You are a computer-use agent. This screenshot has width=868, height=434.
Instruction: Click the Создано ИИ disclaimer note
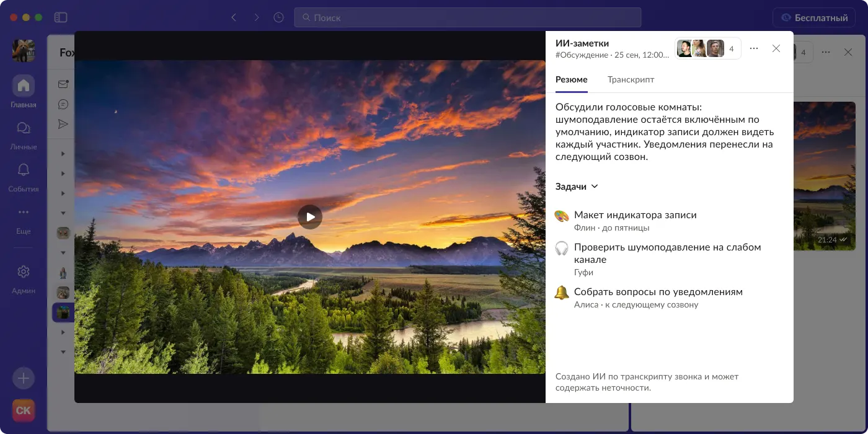(647, 382)
